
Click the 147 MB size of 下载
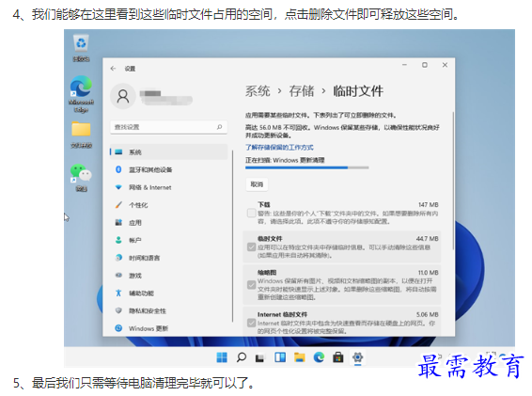coord(429,205)
